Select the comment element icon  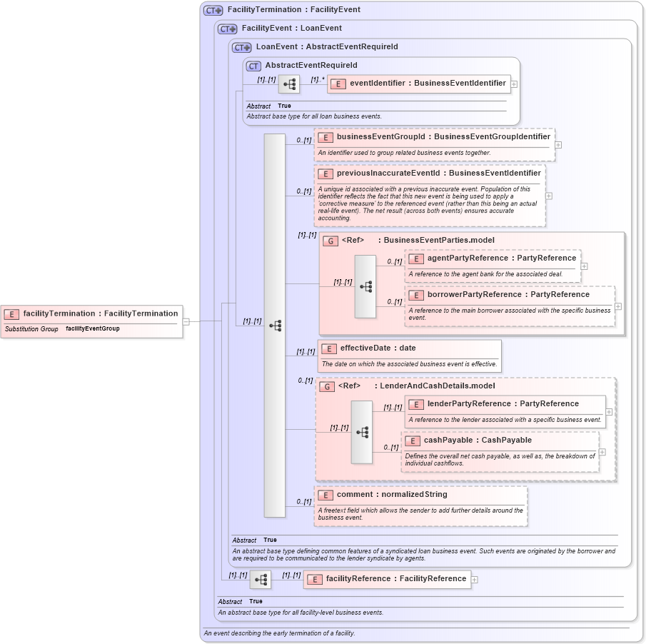pos(325,494)
